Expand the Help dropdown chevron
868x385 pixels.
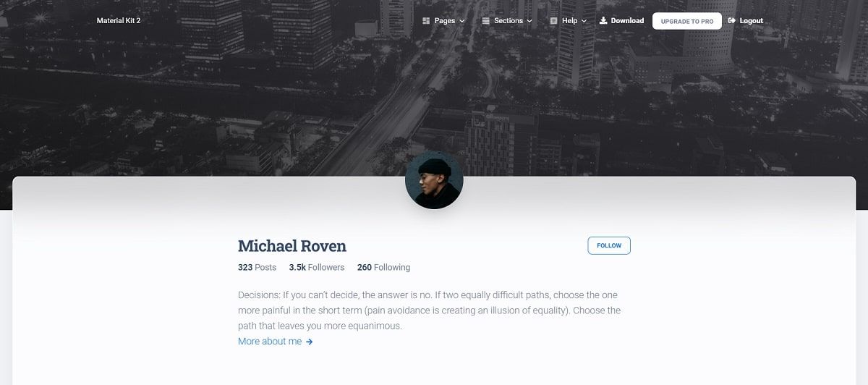point(584,21)
